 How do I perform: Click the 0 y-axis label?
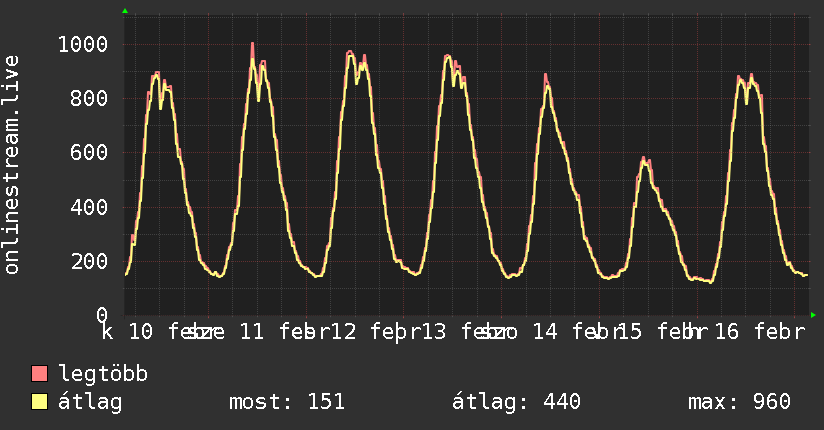tap(102, 315)
